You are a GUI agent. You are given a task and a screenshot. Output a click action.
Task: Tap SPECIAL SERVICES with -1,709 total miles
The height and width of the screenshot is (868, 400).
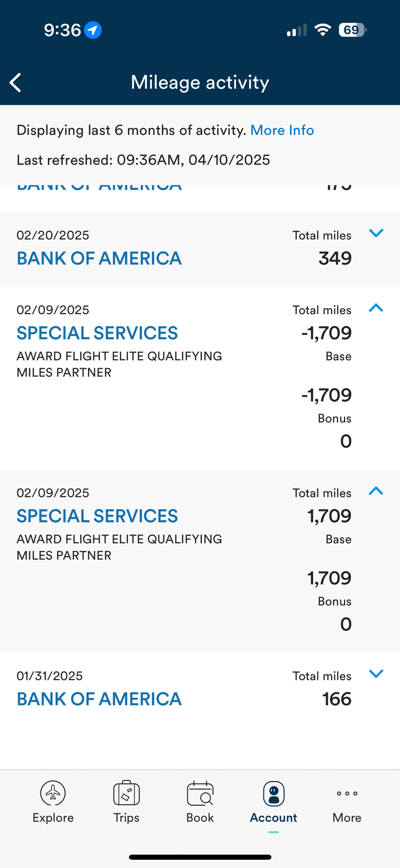pyautogui.click(x=97, y=333)
